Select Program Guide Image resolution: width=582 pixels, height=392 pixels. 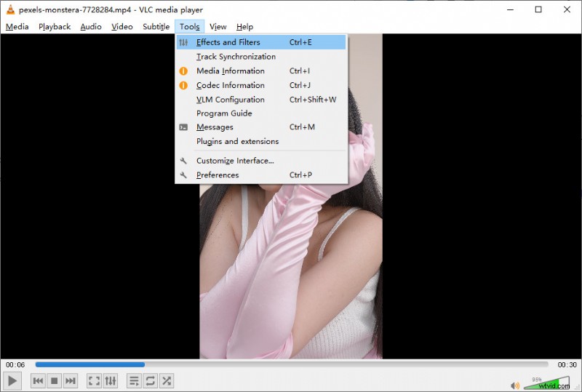point(261,113)
